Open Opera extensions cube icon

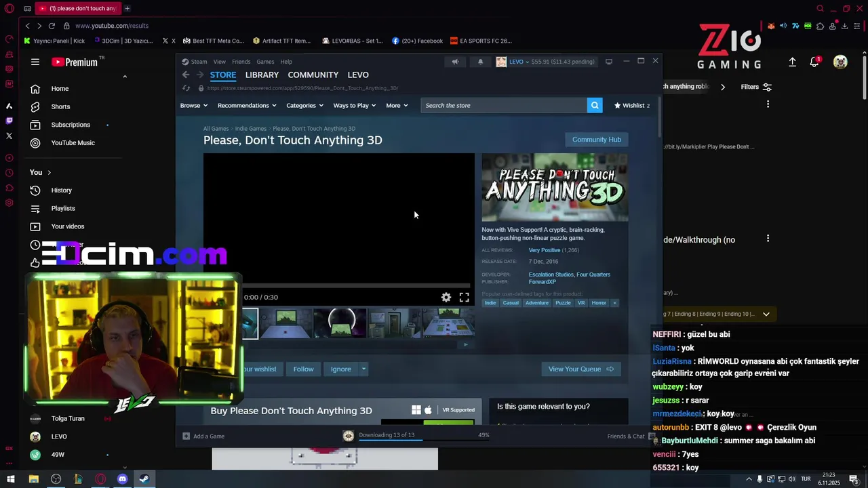click(x=820, y=26)
